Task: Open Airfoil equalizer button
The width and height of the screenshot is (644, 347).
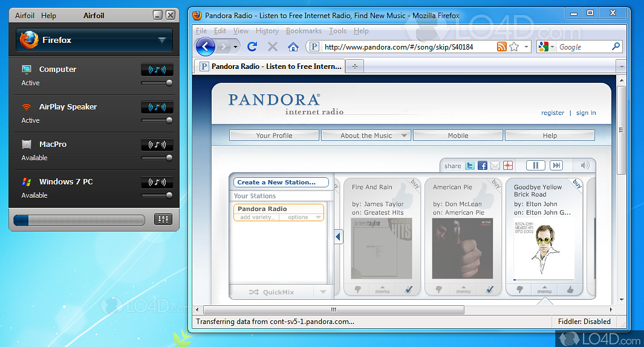Action: click(163, 219)
